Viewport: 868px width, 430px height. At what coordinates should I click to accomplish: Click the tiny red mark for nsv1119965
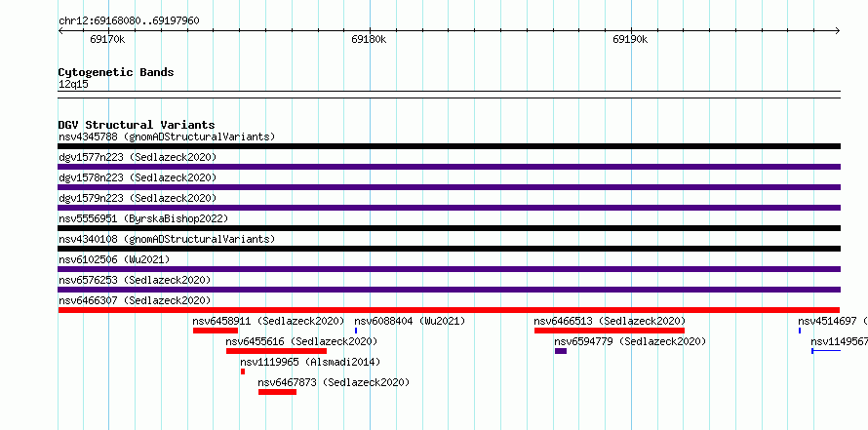tap(243, 371)
